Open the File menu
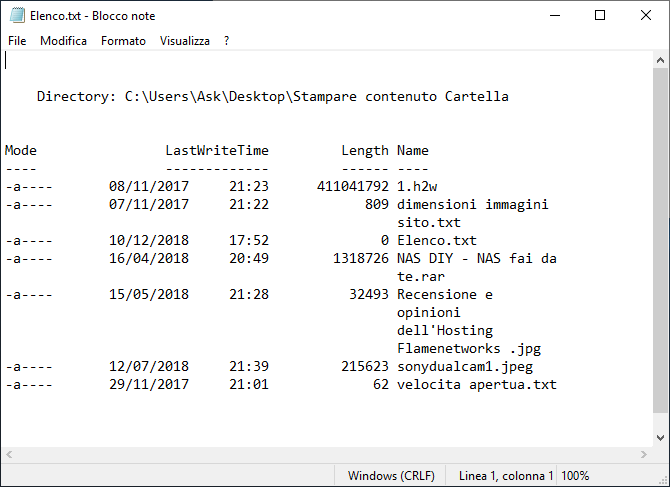Screen dimensions: 670x487 click(17, 41)
